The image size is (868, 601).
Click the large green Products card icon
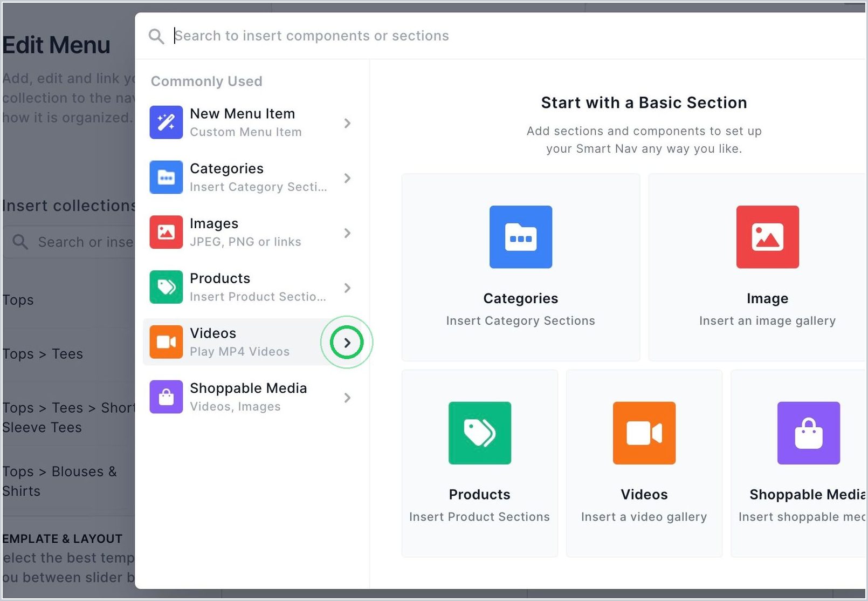point(480,433)
